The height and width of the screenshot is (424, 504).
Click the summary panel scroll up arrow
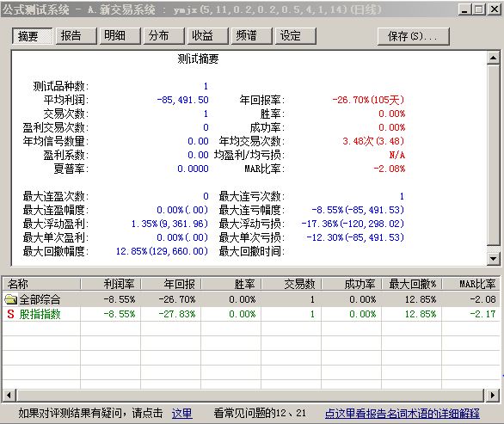493,58
